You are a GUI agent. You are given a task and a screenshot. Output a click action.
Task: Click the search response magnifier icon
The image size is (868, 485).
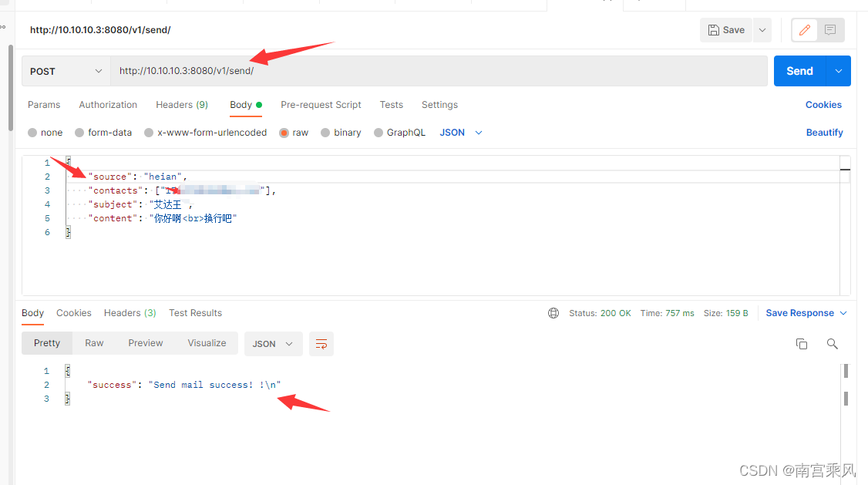[832, 344]
